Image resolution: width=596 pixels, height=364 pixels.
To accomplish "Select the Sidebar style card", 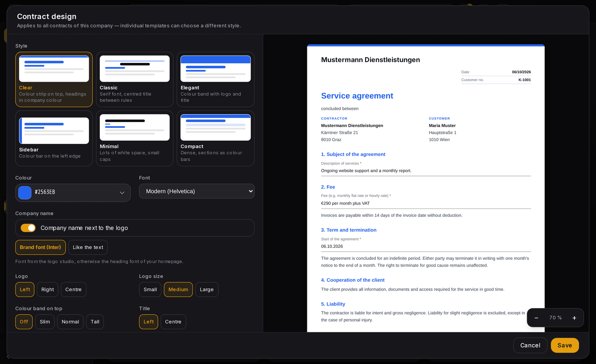I will click(54, 138).
